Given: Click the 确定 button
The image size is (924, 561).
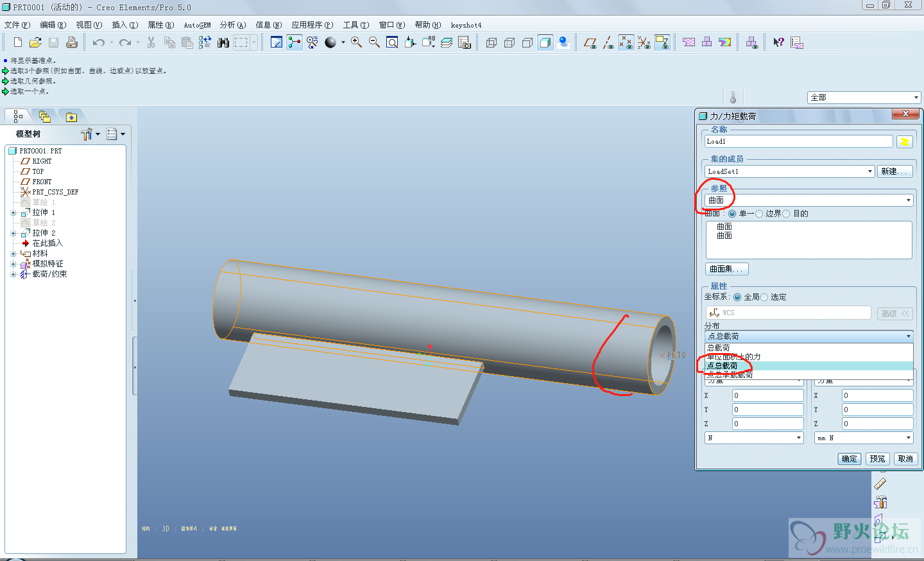Looking at the screenshot, I should click(x=849, y=458).
